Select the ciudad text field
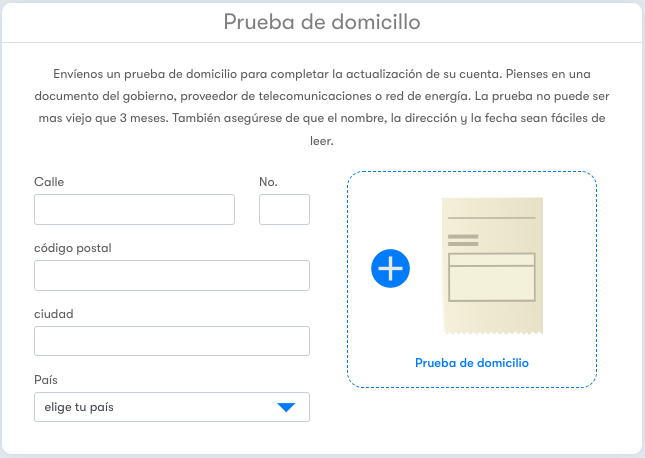645x458 pixels. pos(172,341)
